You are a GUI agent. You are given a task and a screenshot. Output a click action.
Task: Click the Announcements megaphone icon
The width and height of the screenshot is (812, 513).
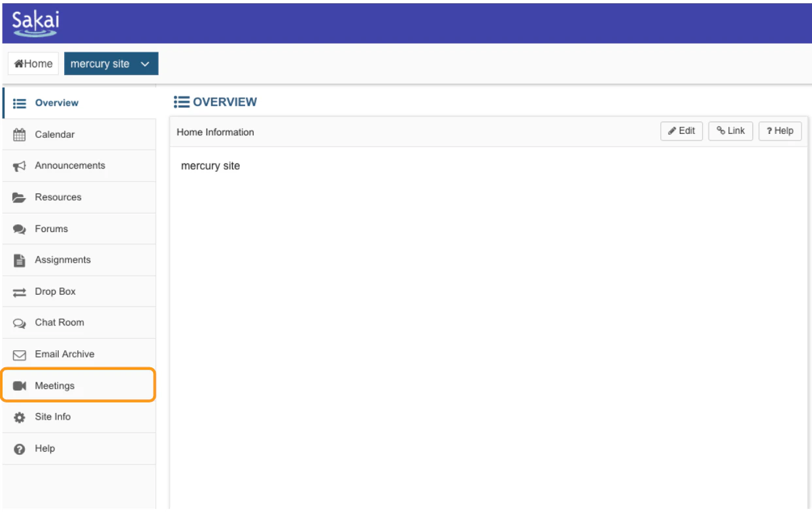click(x=19, y=165)
